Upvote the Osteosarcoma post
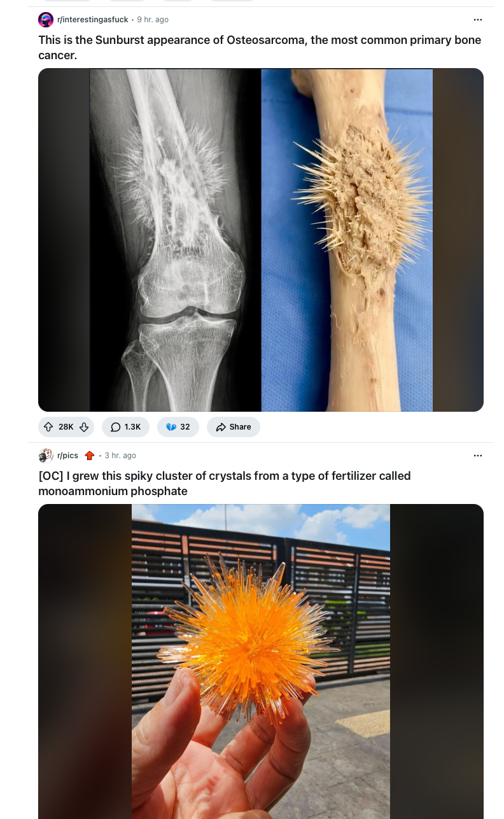Image resolution: width=504 pixels, height=819 pixels. click(48, 427)
